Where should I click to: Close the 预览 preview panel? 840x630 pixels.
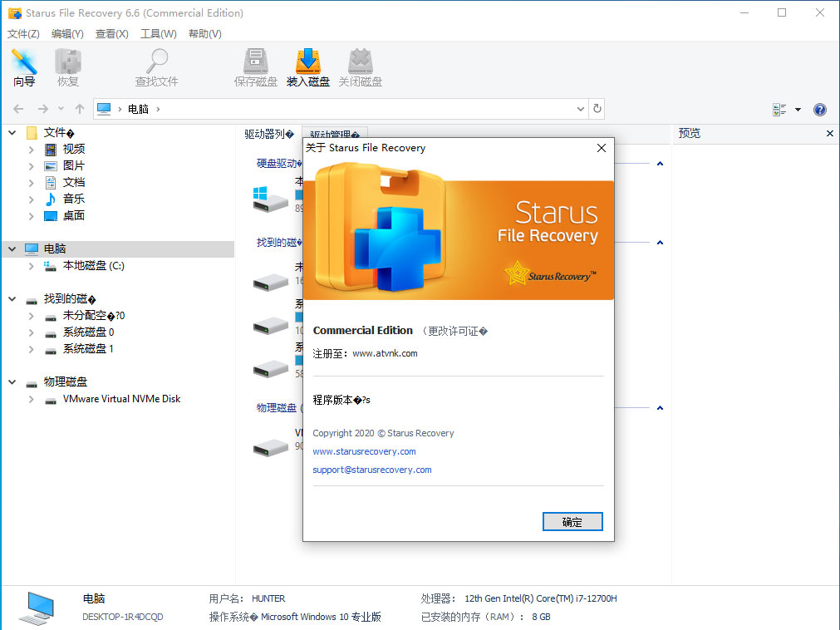(x=830, y=133)
